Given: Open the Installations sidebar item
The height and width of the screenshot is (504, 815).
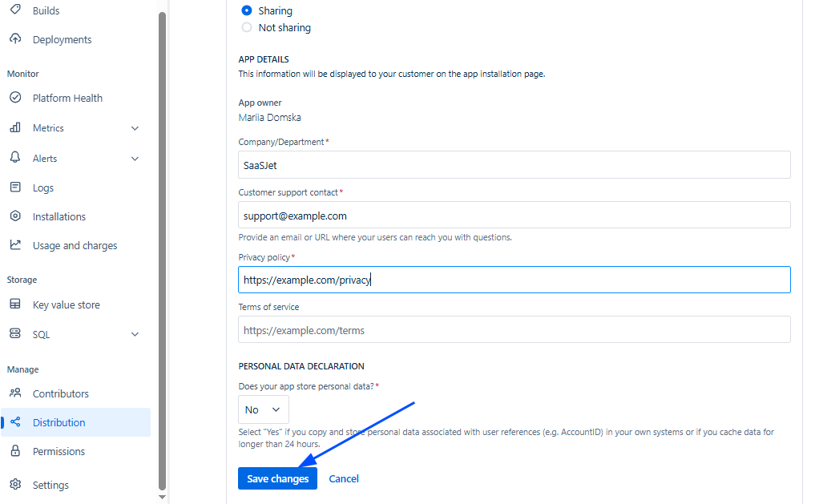Looking at the screenshot, I should [x=59, y=216].
